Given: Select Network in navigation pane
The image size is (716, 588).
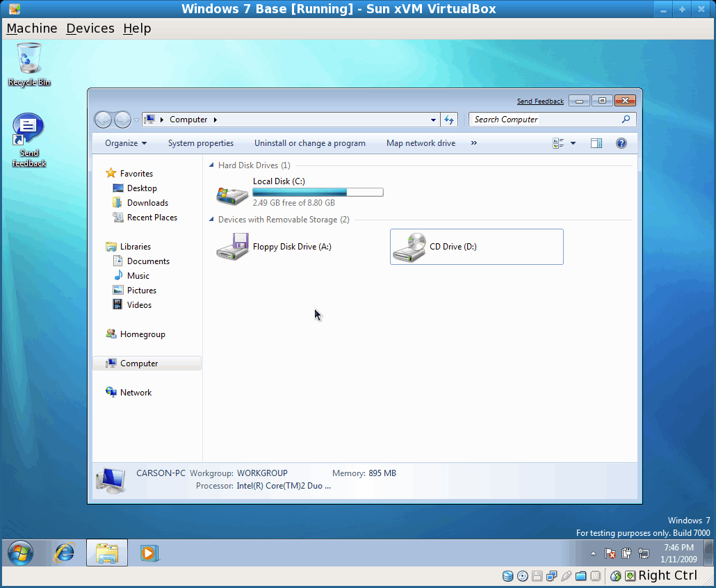Looking at the screenshot, I should (136, 393).
